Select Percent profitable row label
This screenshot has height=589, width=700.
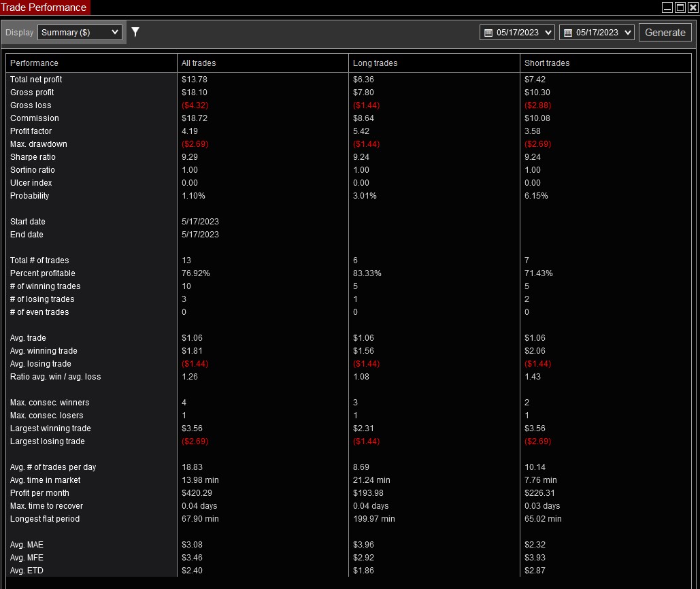coord(42,273)
